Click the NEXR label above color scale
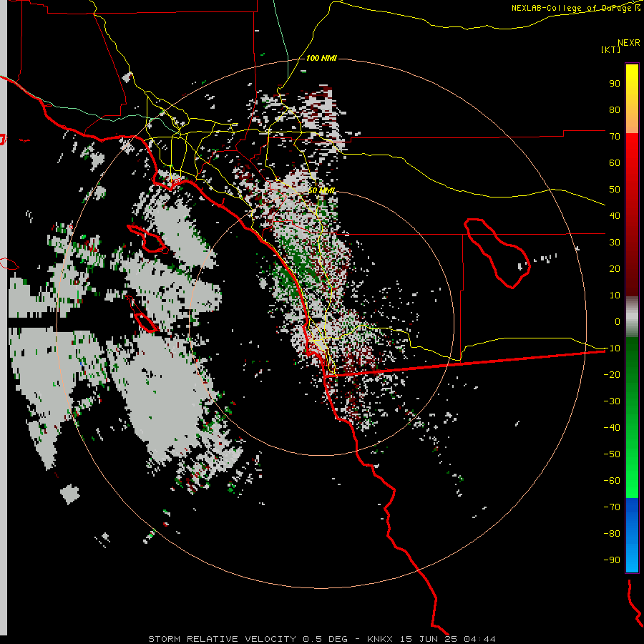Viewport: 644px width, 644px height. 628,43
